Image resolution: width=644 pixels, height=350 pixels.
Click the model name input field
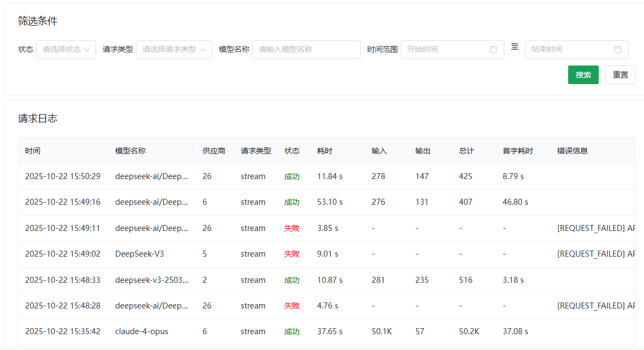pos(306,50)
